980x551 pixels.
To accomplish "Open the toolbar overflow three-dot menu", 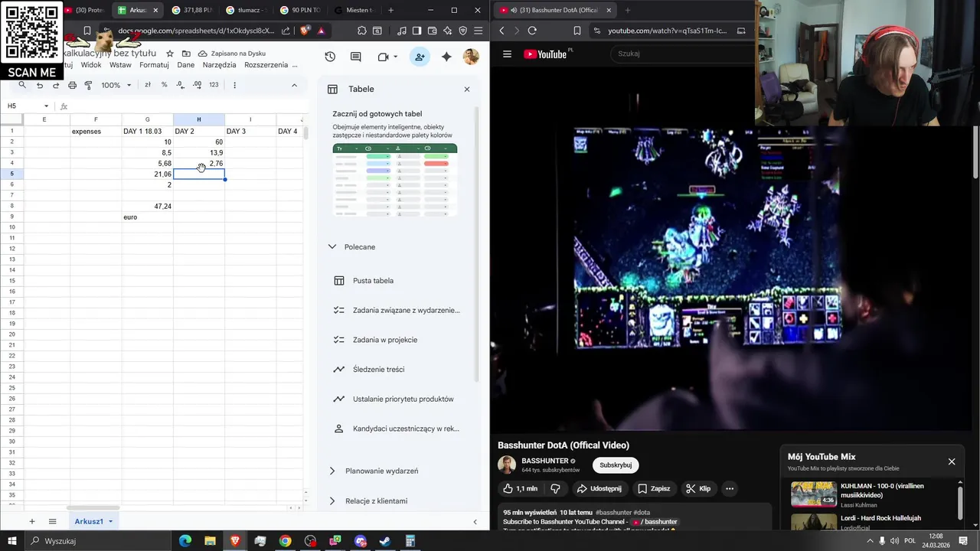I will point(234,85).
